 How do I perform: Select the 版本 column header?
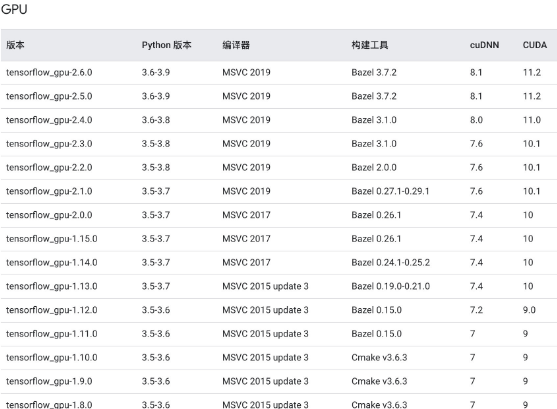pos(15,45)
